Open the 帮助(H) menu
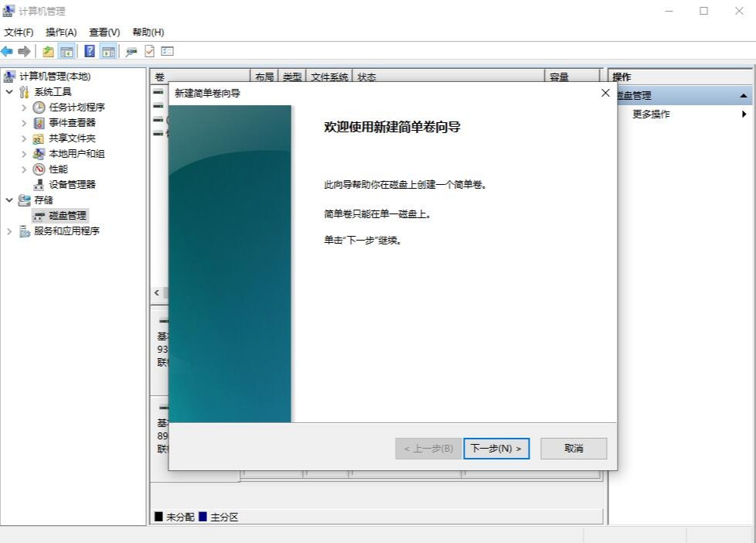 (x=148, y=32)
